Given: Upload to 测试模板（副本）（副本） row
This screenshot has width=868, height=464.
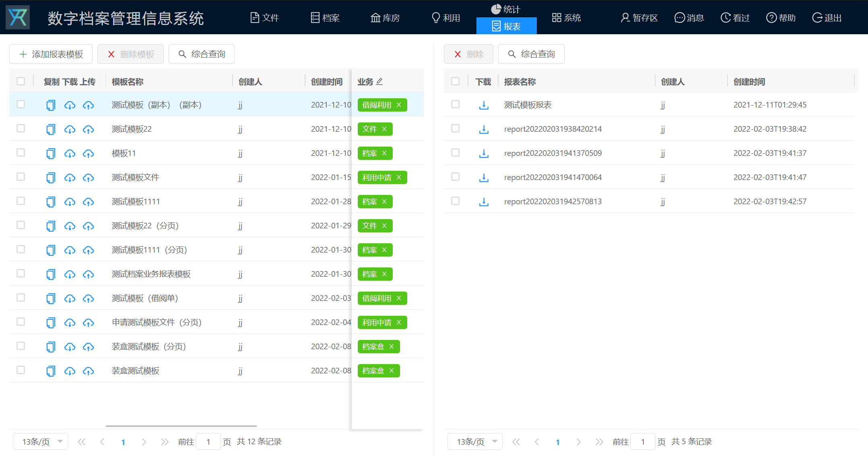Looking at the screenshot, I should pos(88,105).
